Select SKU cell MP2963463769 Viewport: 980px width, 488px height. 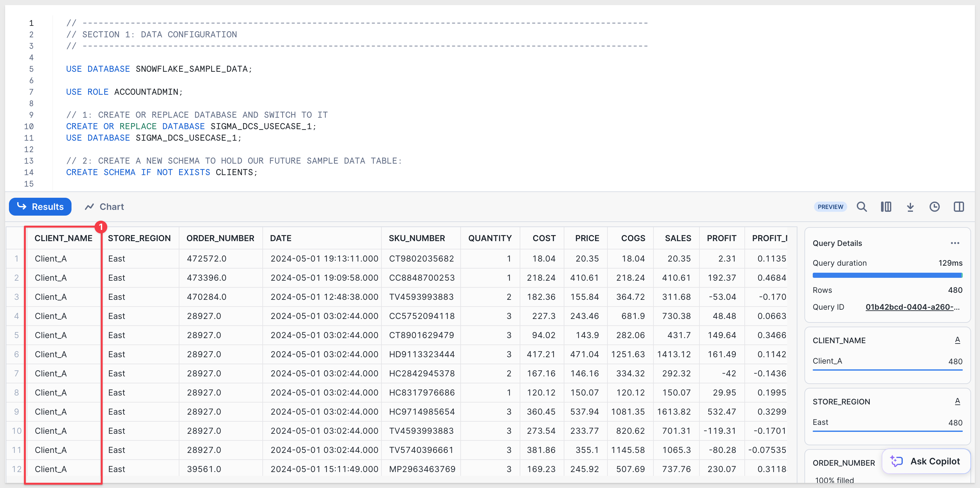coord(420,469)
